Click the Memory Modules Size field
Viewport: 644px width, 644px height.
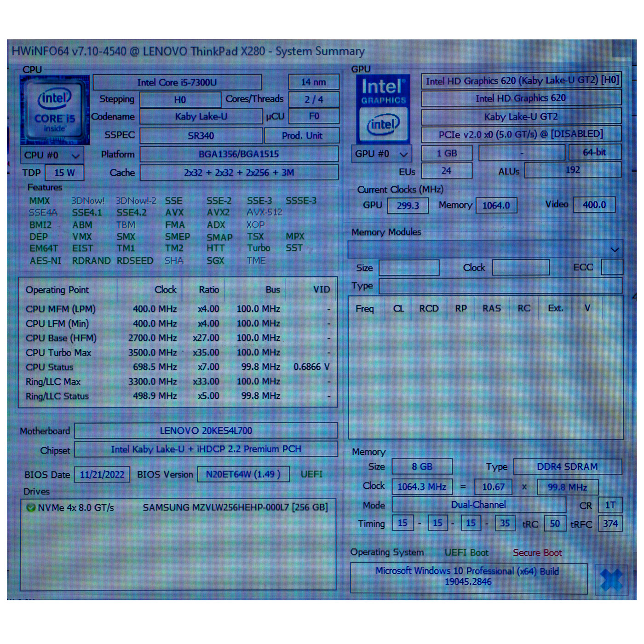coord(409,268)
